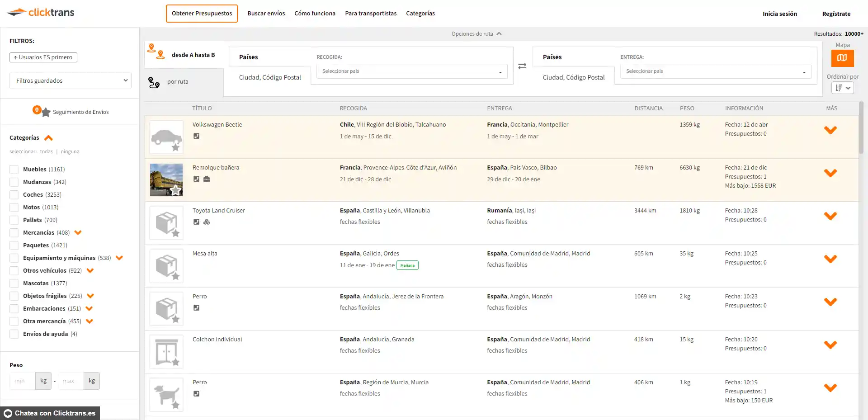The width and height of the screenshot is (868, 420).
Task: Click the results list vertical scrollbar
Action: click(861, 128)
